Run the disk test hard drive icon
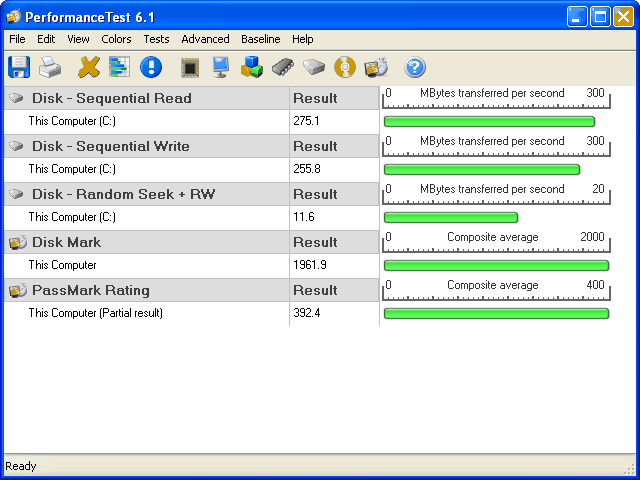 [x=314, y=67]
